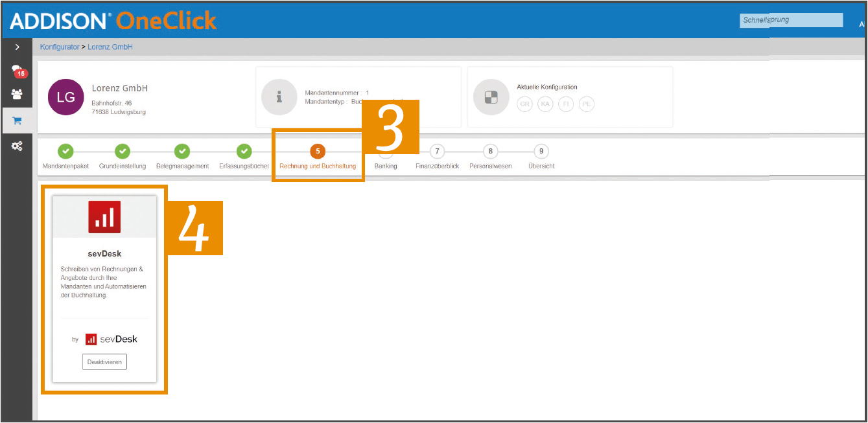Image resolution: width=868 pixels, height=423 pixels.
Task: Open chat messages icon with 15 badge
Action: pos(18,71)
